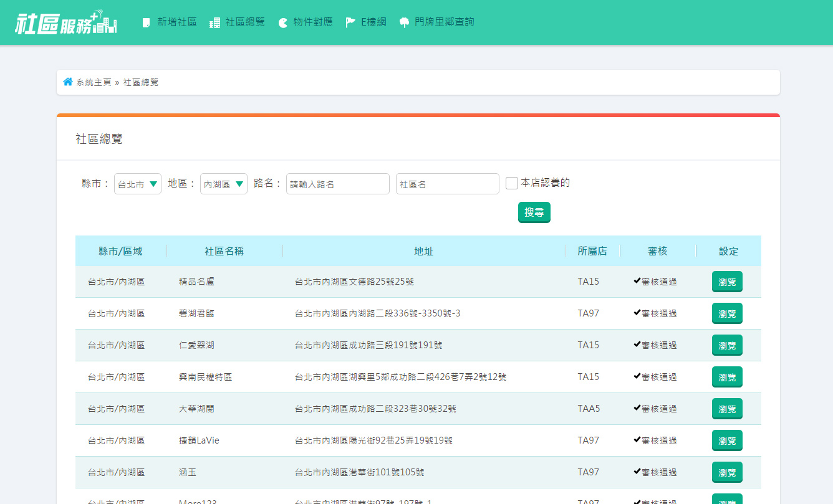The width and height of the screenshot is (833, 504).
Task: Click the 社區名 input field
Action: (x=448, y=184)
